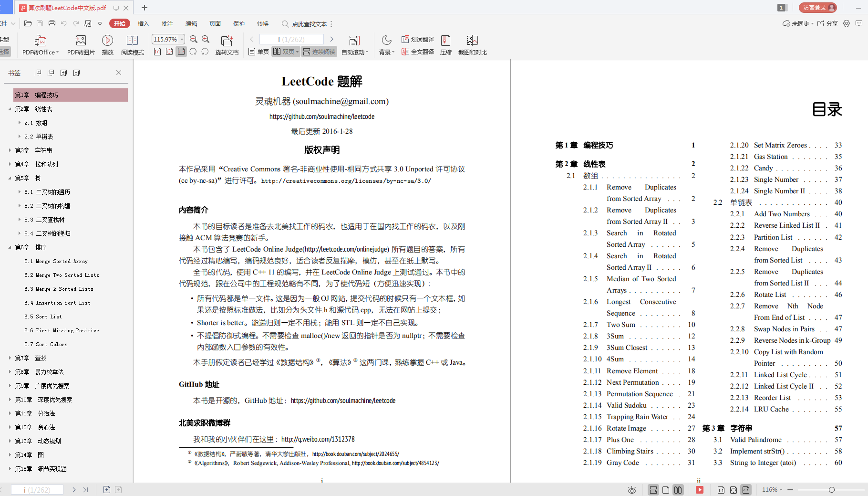Click the 访客登录 guest login button
This screenshot has width=868, height=496.
pos(817,8)
